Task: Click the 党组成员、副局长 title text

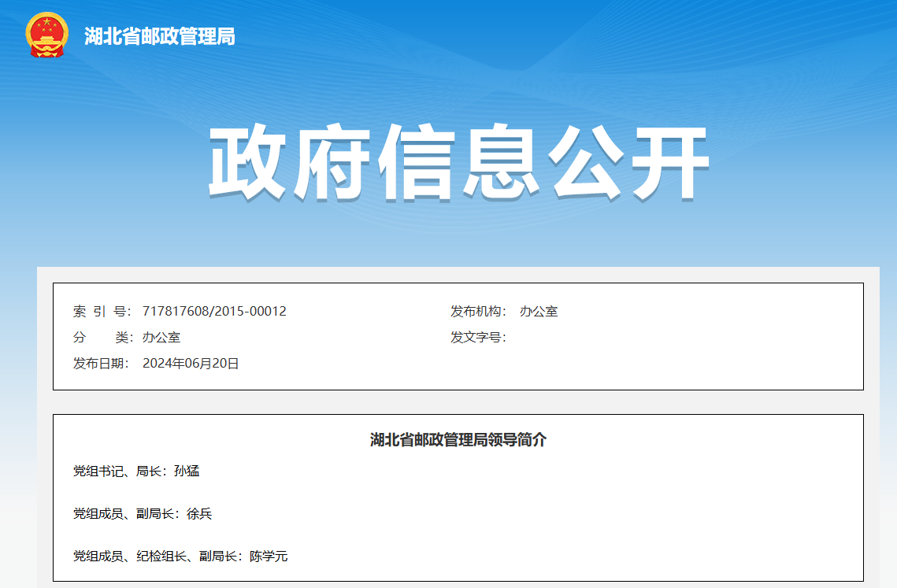Action: tap(122, 512)
